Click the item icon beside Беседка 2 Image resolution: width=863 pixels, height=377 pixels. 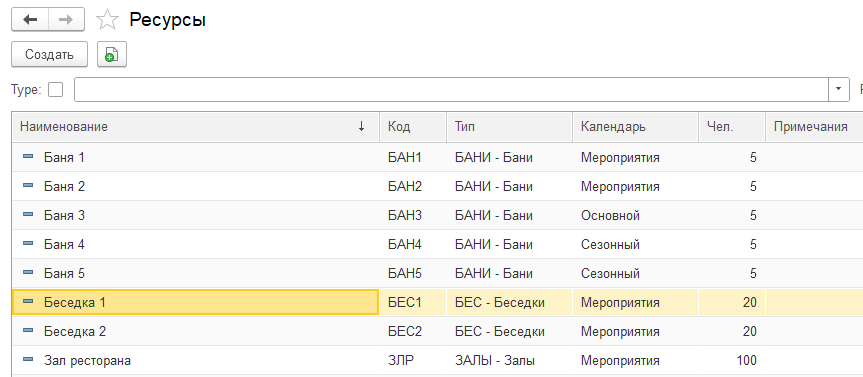coord(28,331)
